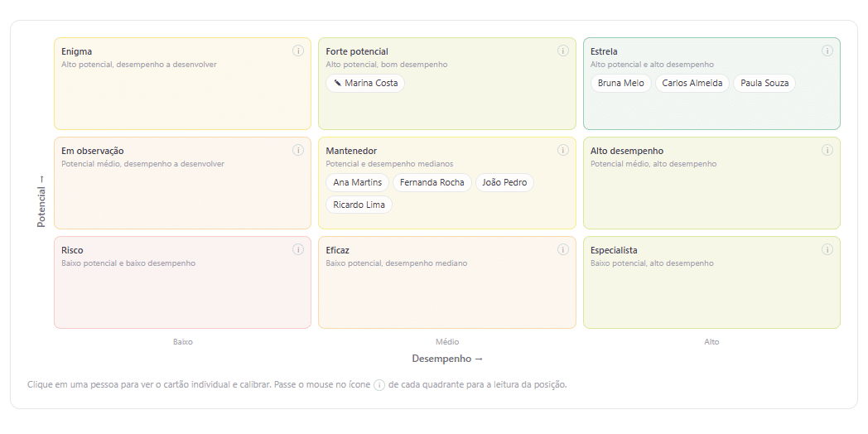Open Marina Costa's individual card
This screenshot has height=434, width=868.
(x=365, y=83)
